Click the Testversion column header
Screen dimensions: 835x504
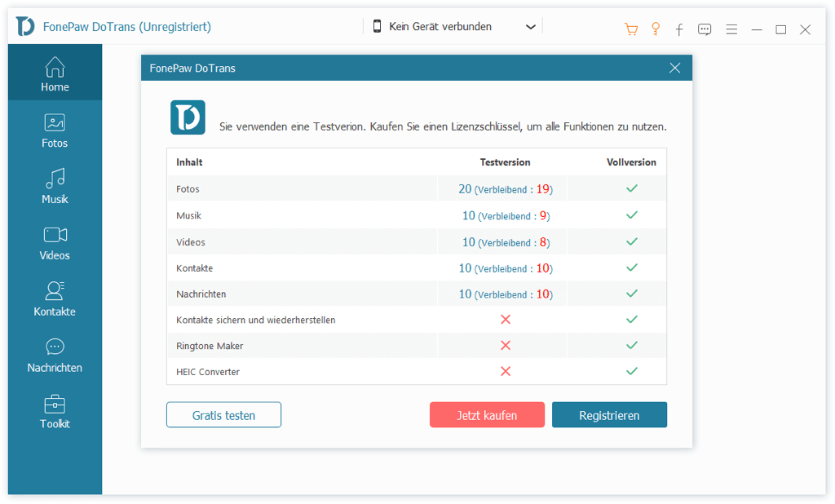pos(505,162)
